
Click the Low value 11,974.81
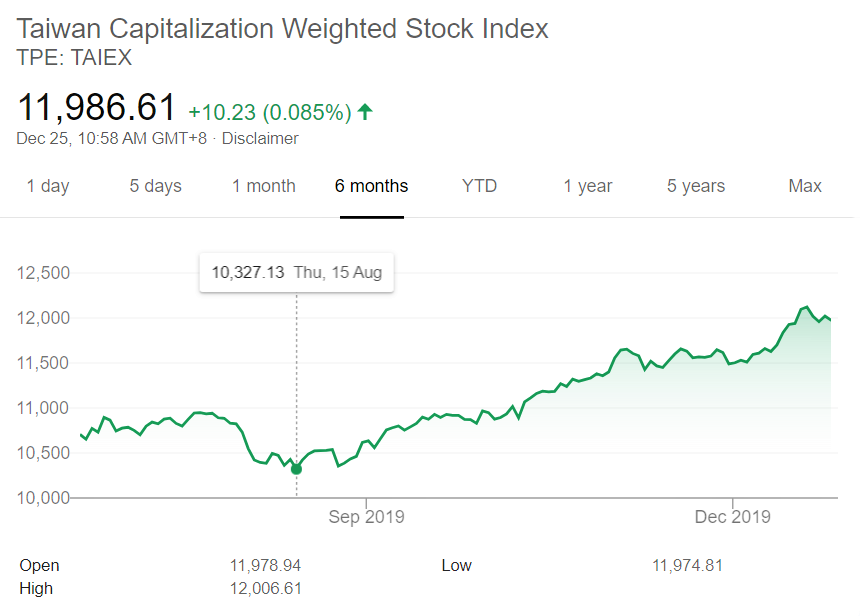click(x=688, y=565)
